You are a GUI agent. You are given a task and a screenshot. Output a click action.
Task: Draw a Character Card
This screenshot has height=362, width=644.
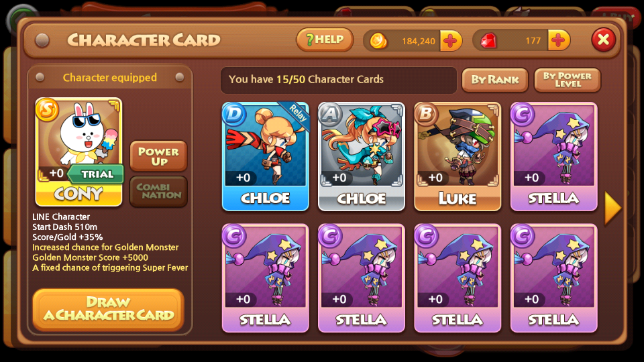point(109,309)
